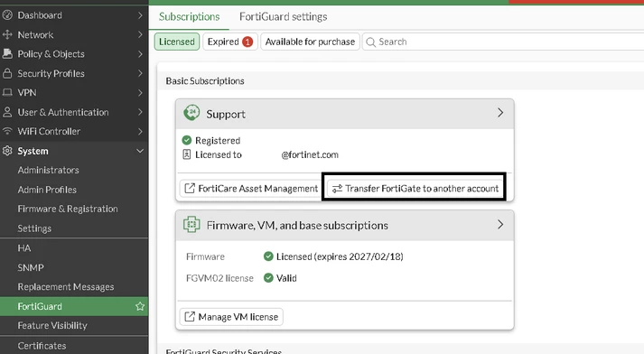Screen dimensions: 644x354
Task: Click the Policy & Objects icon
Action: tap(7, 54)
